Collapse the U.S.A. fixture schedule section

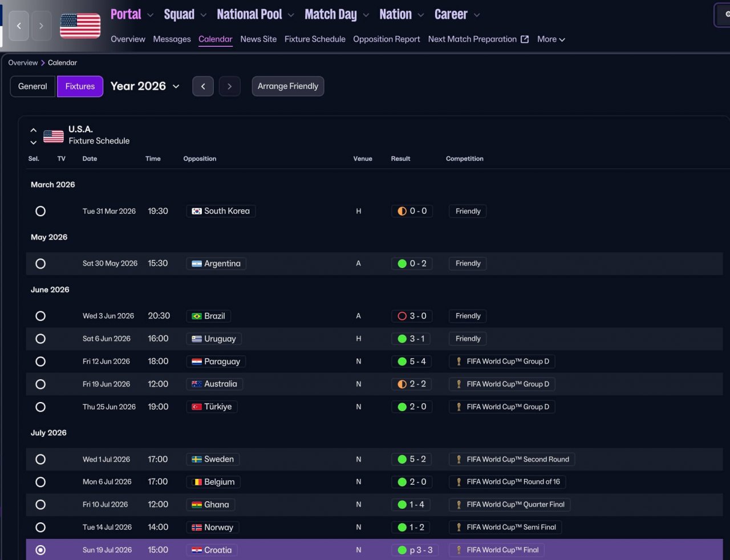pyautogui.click(x=34, y=131)
